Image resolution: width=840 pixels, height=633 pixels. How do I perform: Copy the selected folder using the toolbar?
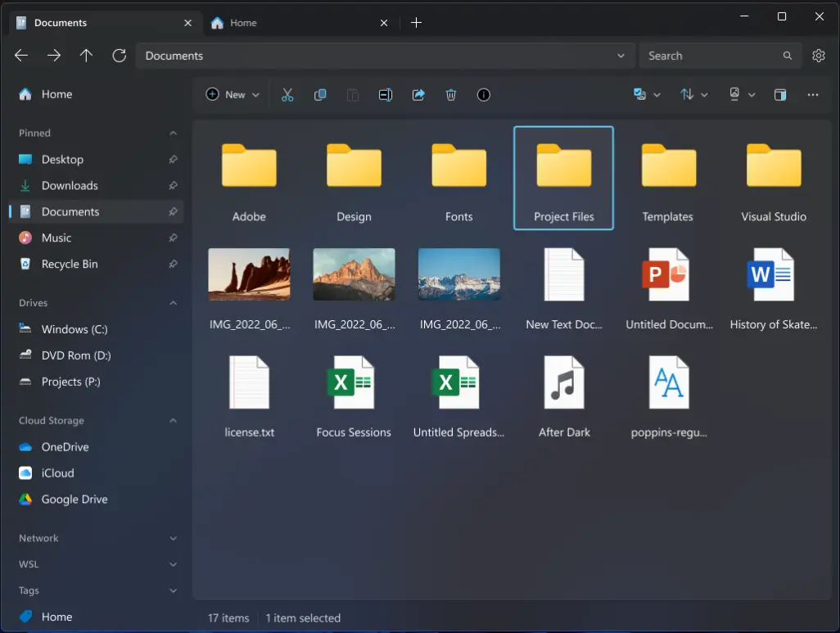(320, 94)
